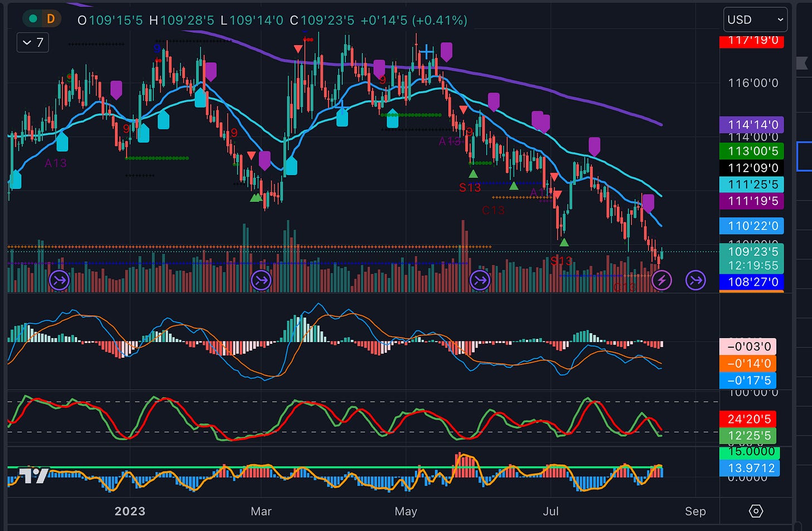Click the change +0'14'5 (+0.41%) text
812x531 pixels.
[414, 21]
